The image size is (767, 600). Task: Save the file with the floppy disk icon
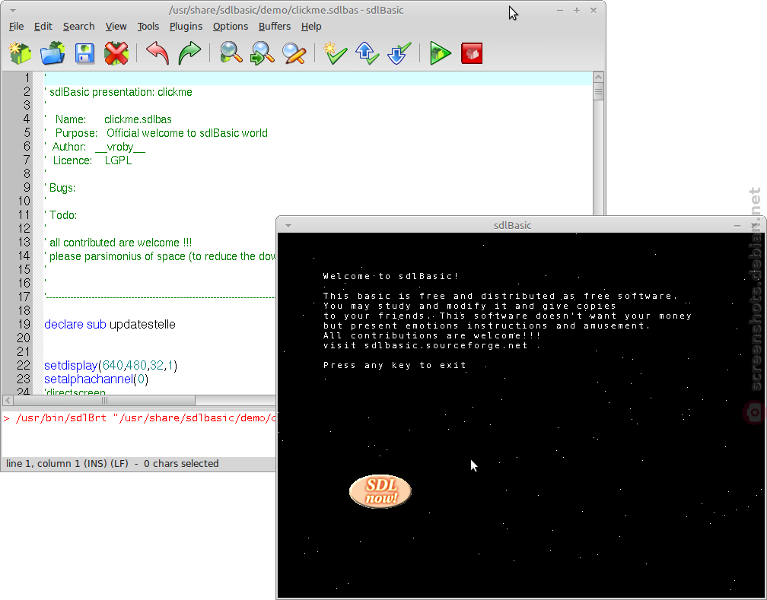coord(84,53)
